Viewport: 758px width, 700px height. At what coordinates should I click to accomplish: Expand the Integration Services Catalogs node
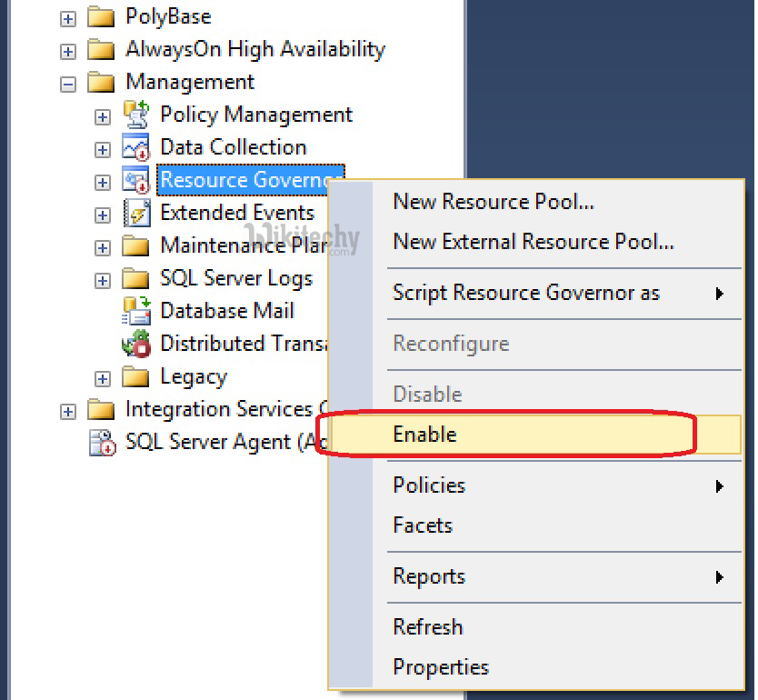(x=67, y=409)
